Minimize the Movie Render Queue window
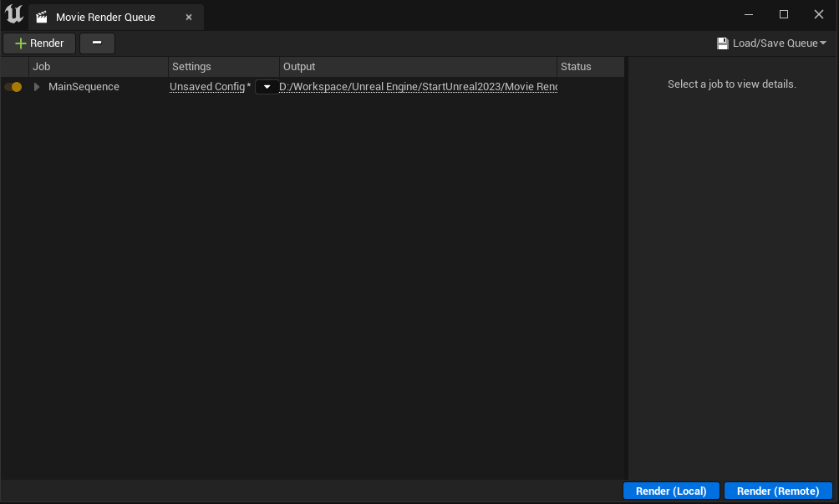Image resolution: width=839 pixels, height=504 pixels. tap(749, 14)
